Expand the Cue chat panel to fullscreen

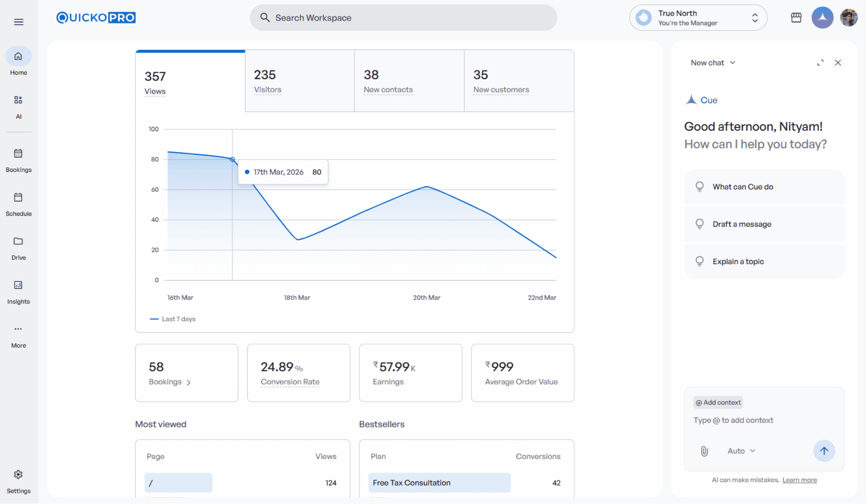[820, 63]
